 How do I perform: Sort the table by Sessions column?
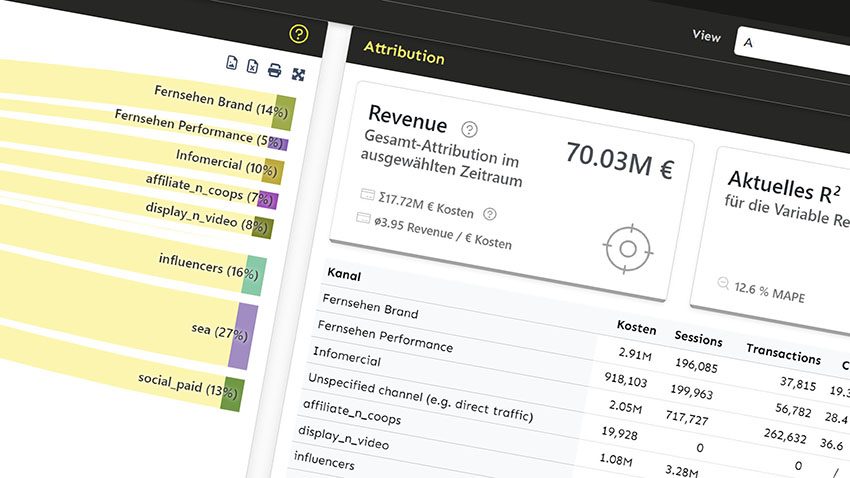point(698,338)
